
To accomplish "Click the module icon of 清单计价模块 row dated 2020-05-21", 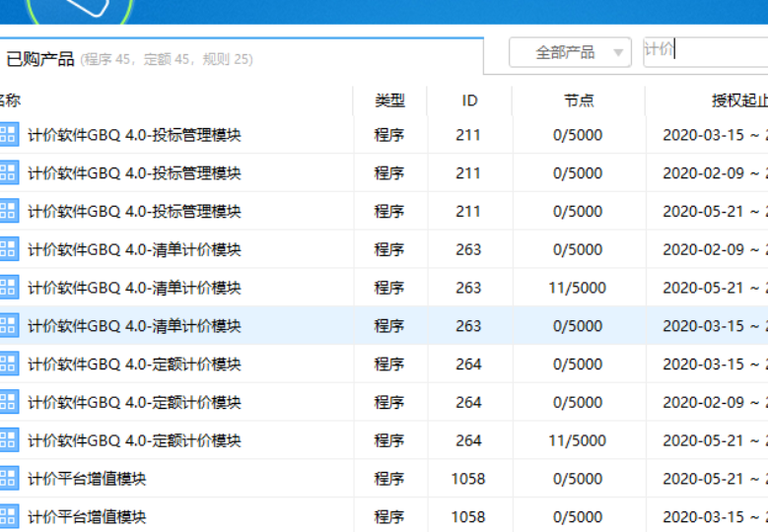I will pos(8,288).
